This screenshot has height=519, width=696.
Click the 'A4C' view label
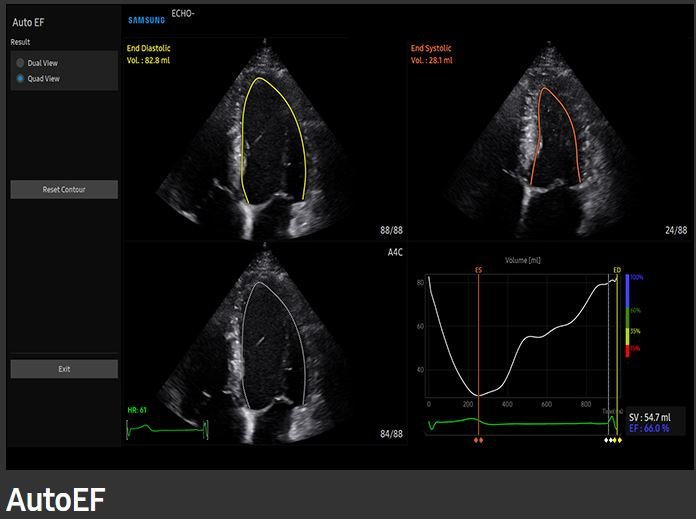pos(395,252)
